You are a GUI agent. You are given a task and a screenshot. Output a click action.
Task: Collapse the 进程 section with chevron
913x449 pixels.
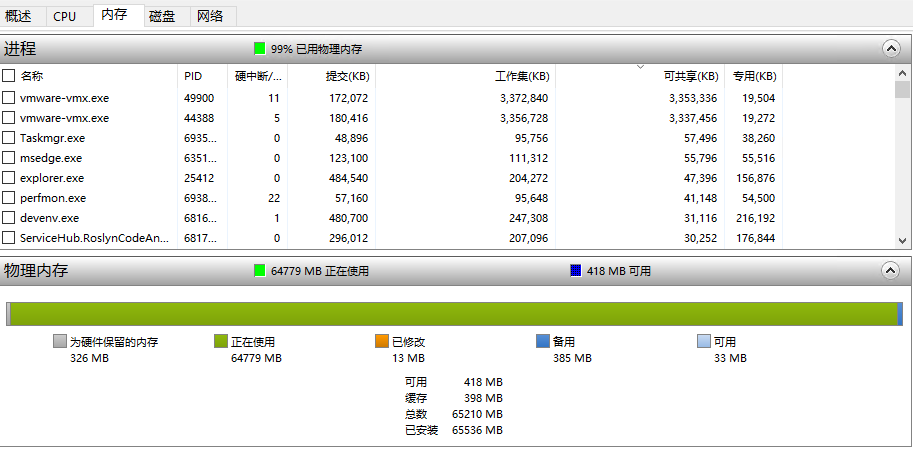[x=891, y=48]
